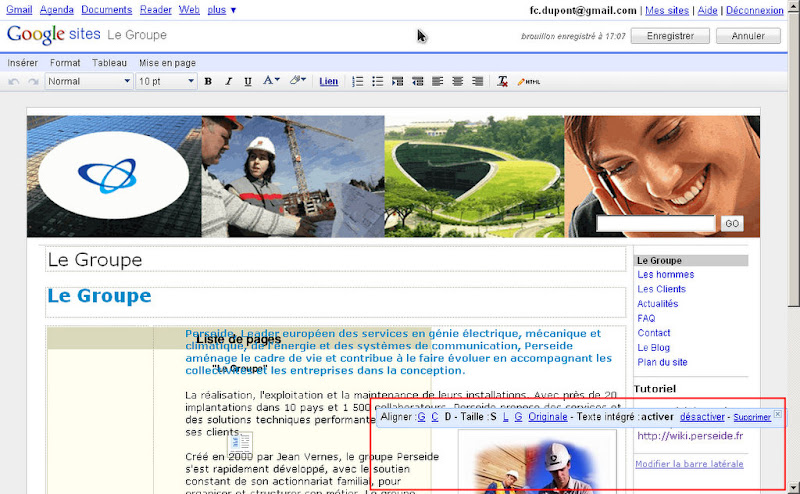
Task: Click the Redo arrow icon
Action: [x=33, y=82]
